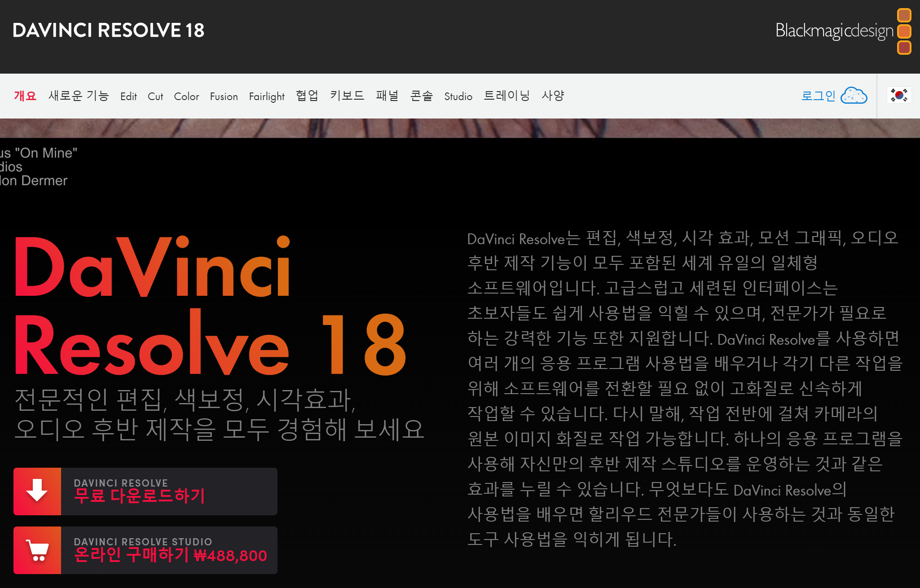Click the 전문적인 편집 subtitle text
The image size is (920, 588).
(219, 414)
